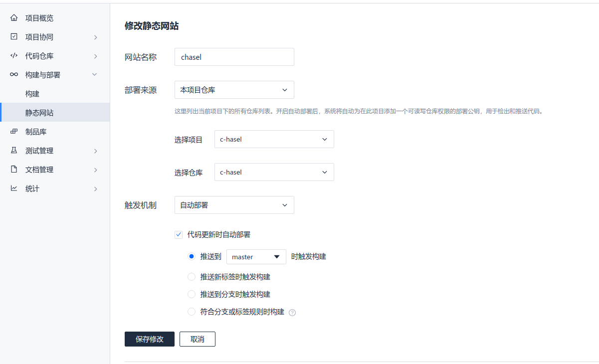The height and width of the screenshot is (364, 599).
Task: Click the help icon after 符合分支或标签规则时构建
Action: [292, 313]
